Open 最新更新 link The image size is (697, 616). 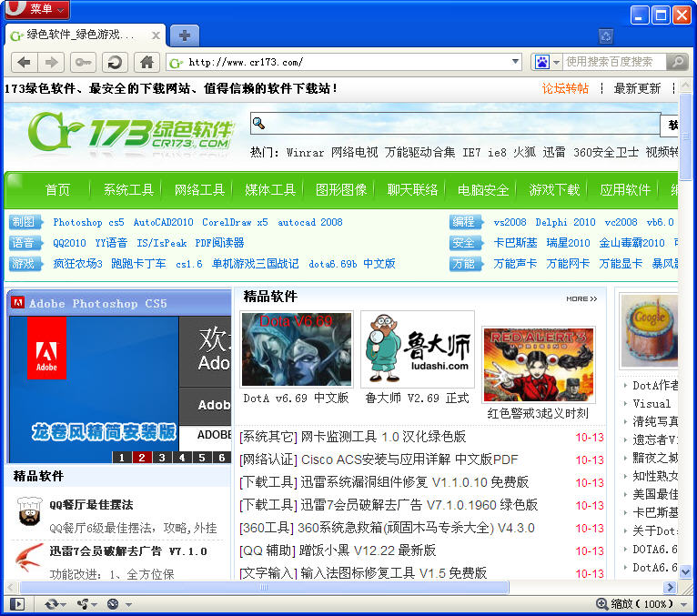[637, 88]
